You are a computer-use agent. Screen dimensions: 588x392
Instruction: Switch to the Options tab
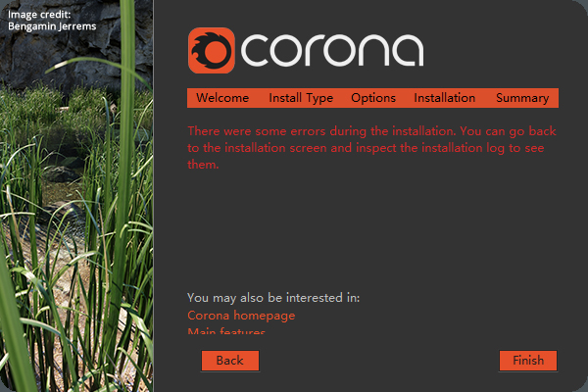coord(373,98)
